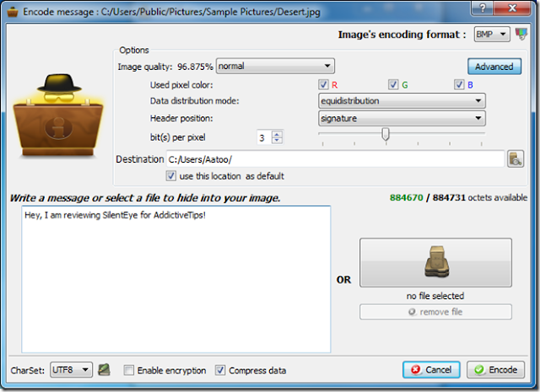
Task: Click the Destination path input field
Action: pos(336,159)
